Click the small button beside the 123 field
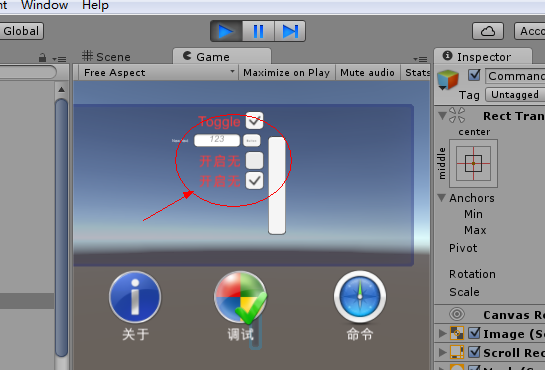The width and height of the screenshot is (545, 370). tap(251, 140)
